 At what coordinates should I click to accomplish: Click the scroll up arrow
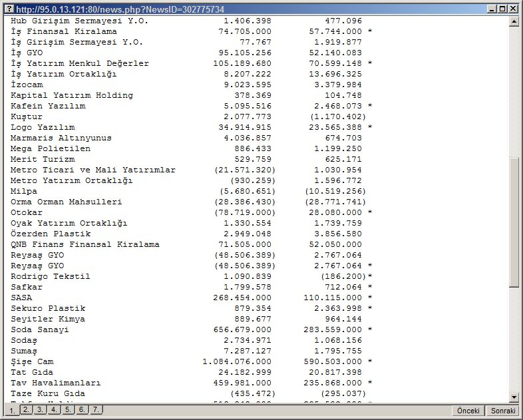pyautogui.click(x=514, y=21)
